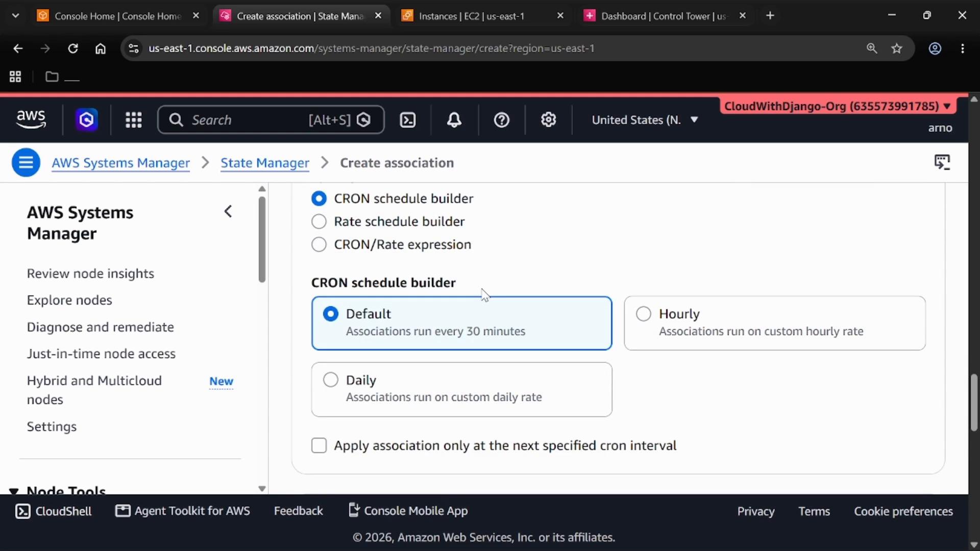
Task: Click the AWS console search field
Action: (x=271, y=120)
